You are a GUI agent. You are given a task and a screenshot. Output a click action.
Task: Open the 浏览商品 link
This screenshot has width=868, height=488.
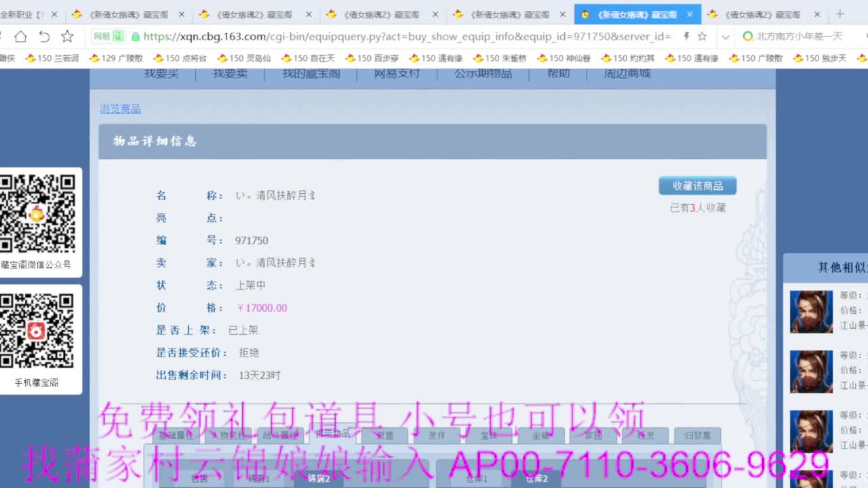point(119,108)
